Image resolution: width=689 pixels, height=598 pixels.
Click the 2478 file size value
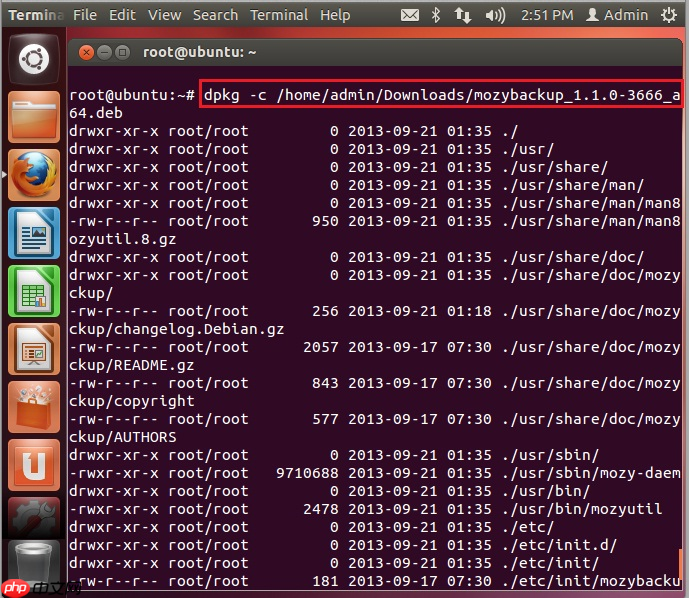[x=321, y=509]
